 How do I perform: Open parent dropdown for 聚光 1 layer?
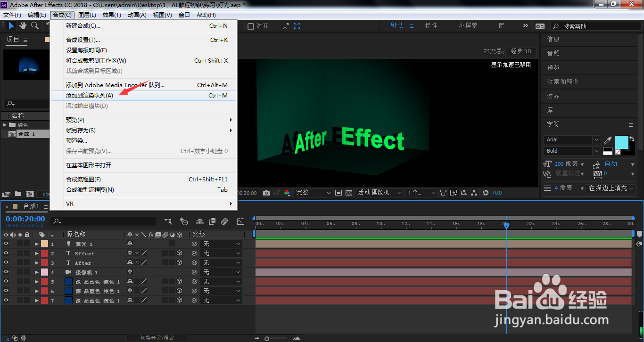222,244
